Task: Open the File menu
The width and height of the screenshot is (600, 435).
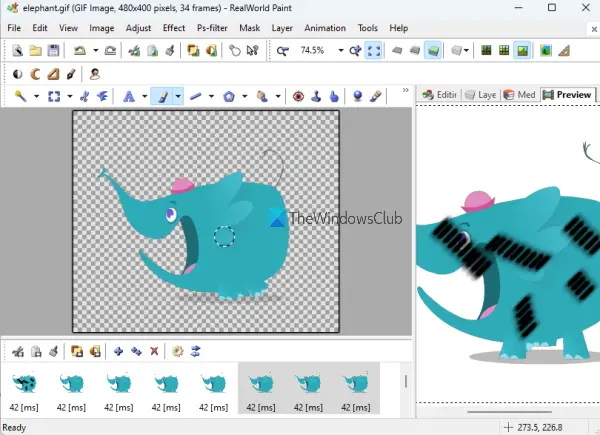Action: (14, 28)
